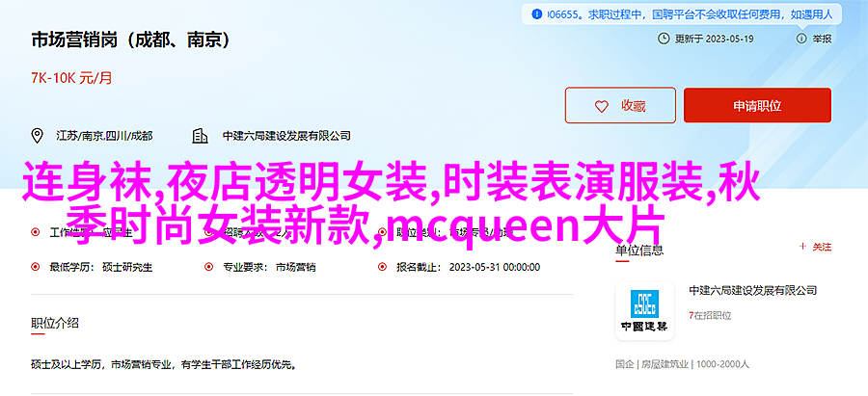Click the red bullet beside 报名截止

tap(382, 267)
